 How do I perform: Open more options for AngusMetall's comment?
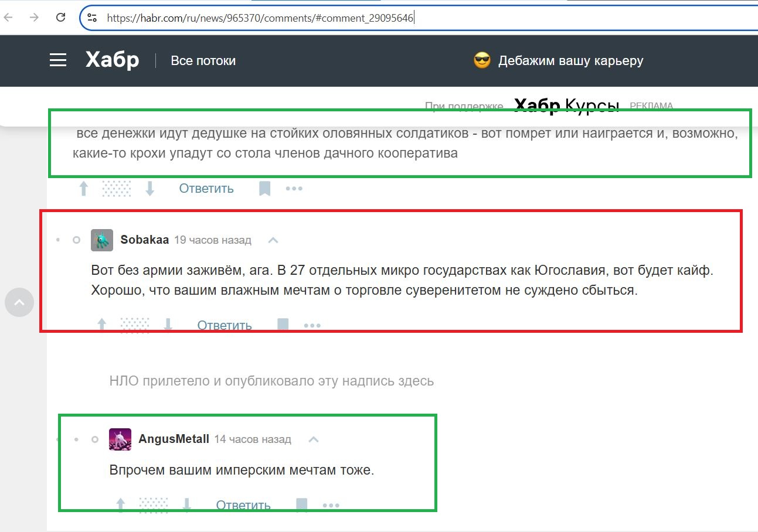click(331, 504)
